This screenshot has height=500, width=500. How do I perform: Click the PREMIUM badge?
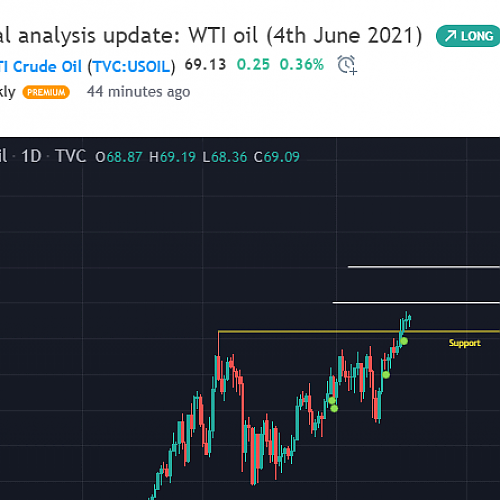click(46, 92)
